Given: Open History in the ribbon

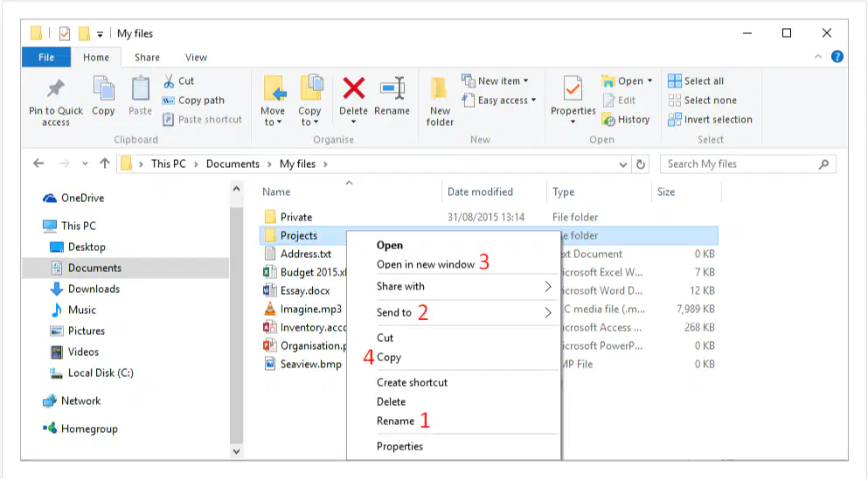Looking at the screenshot, I should point(626,119).
